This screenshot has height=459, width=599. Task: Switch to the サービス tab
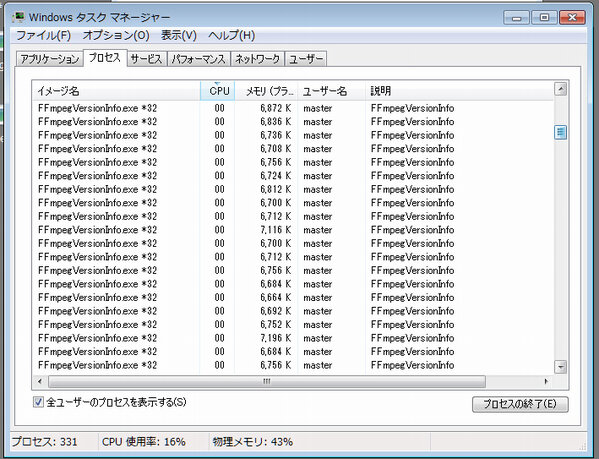[x=147, y=59]
